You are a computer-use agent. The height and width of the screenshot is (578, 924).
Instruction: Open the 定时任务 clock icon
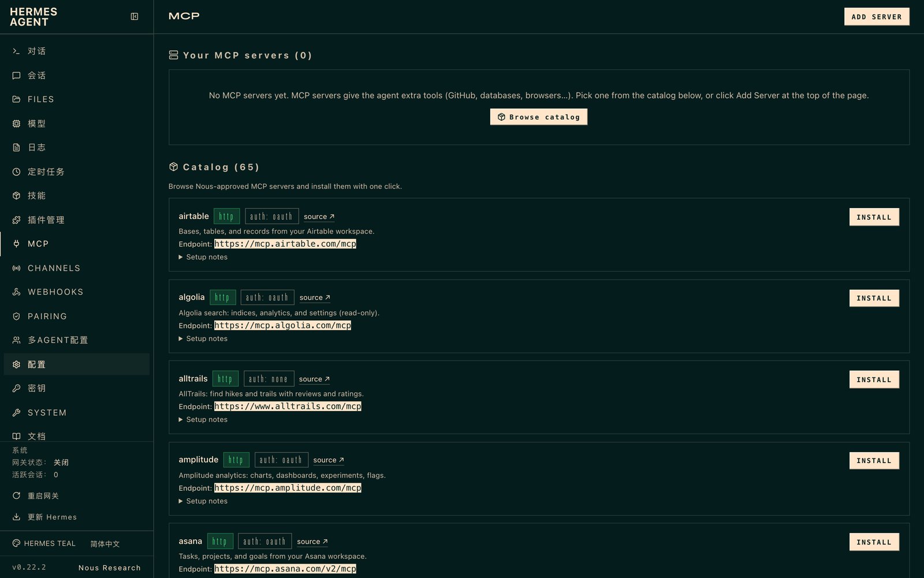[x=16, y=172]
